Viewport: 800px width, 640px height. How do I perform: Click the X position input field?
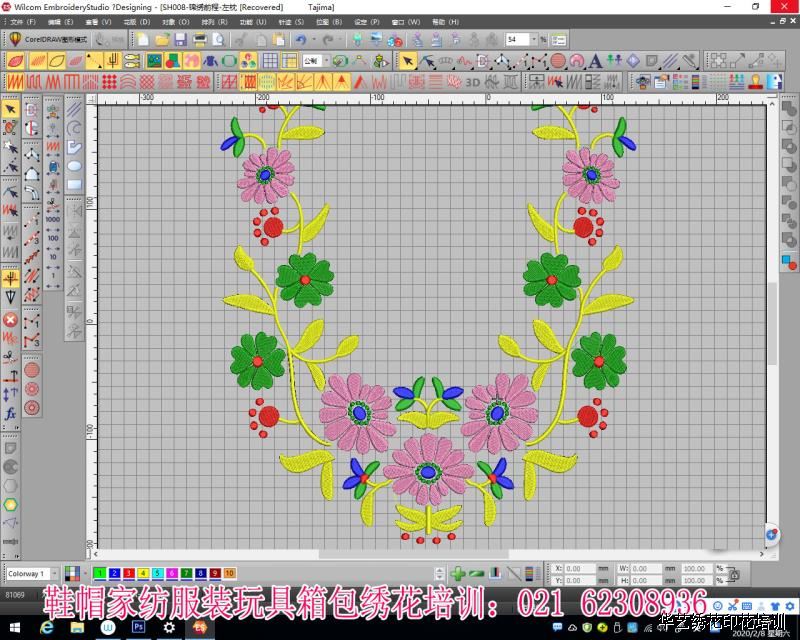[x=580, y=568]
